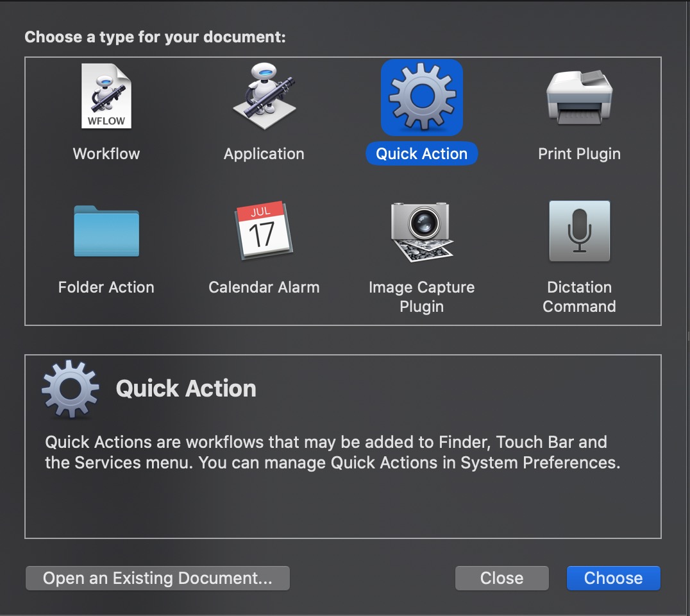Screen dimensions: 690x616
Task: Select the Quick Action gear icon
Action: click(421, 98)
